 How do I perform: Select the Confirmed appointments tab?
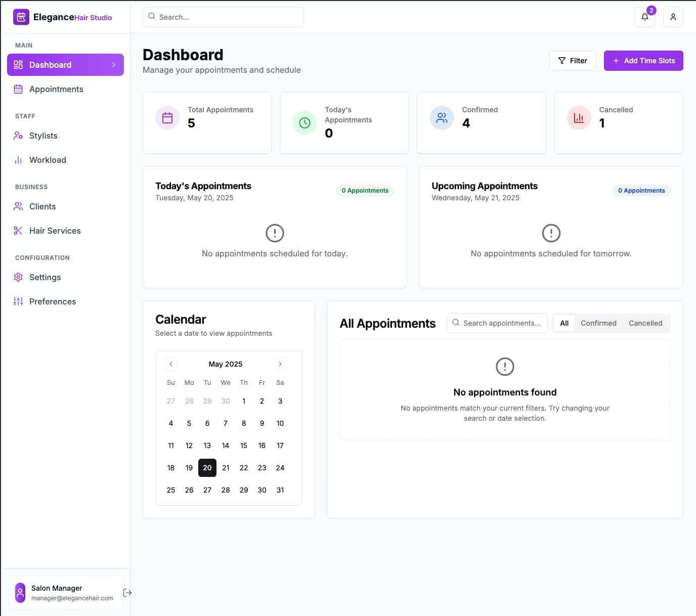click(x=598, y=323)
